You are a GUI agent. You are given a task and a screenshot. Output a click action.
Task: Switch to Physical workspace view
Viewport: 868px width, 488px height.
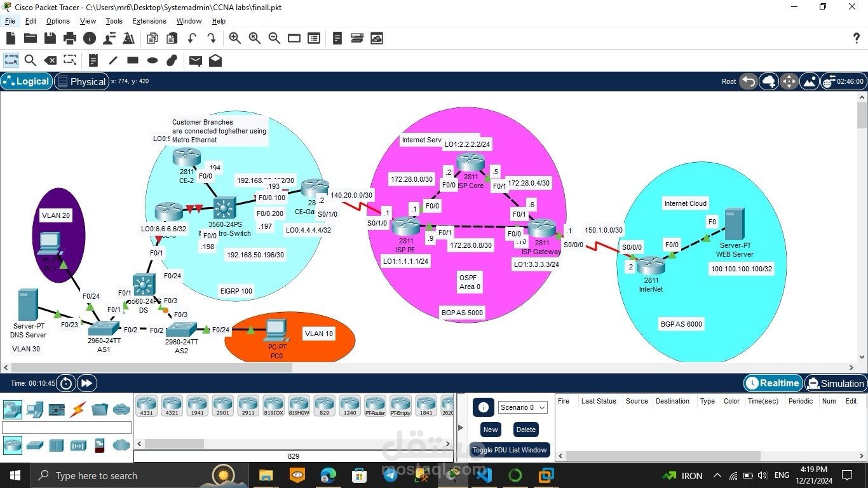[x=81, y=81]
